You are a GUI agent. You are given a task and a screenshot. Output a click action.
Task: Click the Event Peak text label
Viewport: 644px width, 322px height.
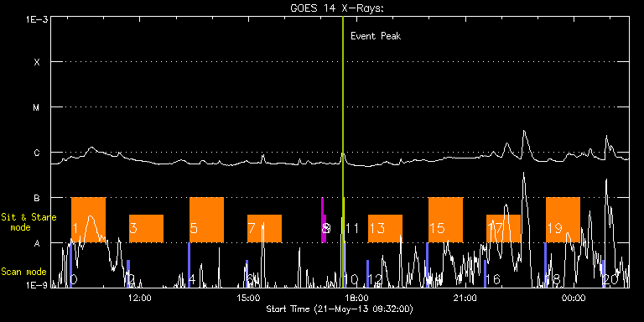(x=376, y=36)
